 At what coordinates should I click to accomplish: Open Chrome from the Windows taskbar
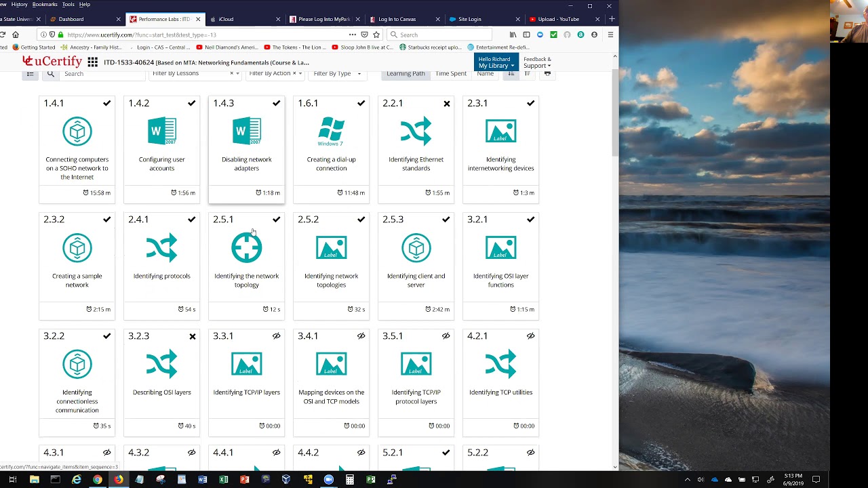(x=98, y=480)
